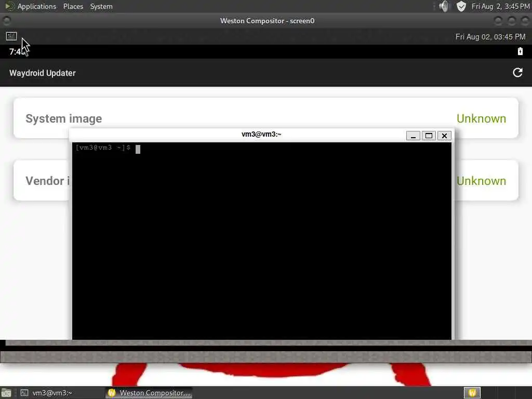The height and width of the screenshot is (399, 532).
Task: Click the show desktop icon in the taskbar
Action: [x=6, y=393]
